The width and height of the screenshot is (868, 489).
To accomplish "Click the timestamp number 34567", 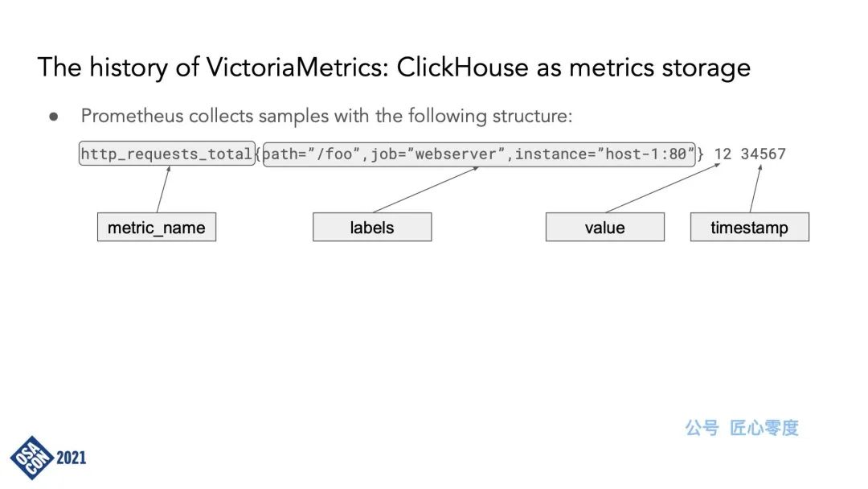I will click(x=764, y=154).
